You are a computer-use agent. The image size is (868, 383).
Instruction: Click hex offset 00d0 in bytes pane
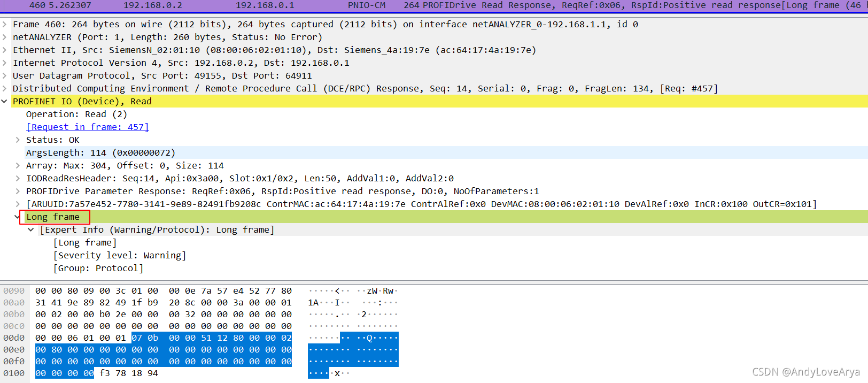pyautogui.click(x=14, y=338)
